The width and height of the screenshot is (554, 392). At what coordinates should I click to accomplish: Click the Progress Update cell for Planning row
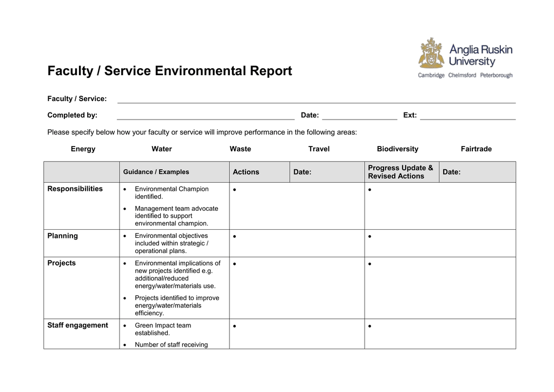pyautogui.click(x=440, y=243)
